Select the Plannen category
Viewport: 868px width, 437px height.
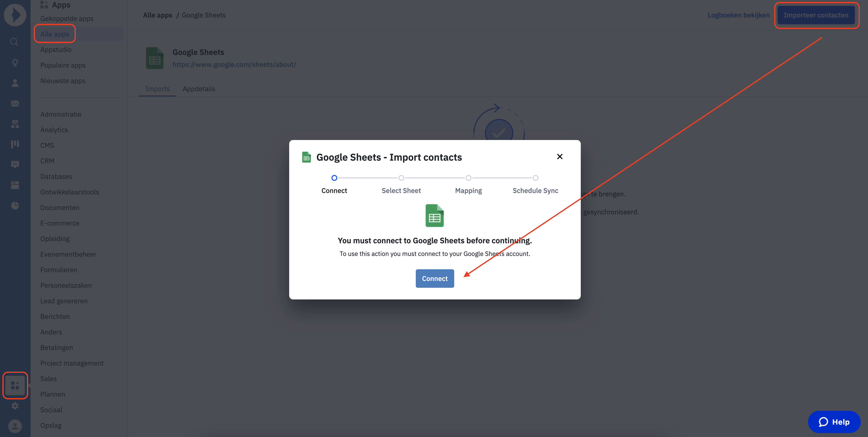(x=52, y=394)
